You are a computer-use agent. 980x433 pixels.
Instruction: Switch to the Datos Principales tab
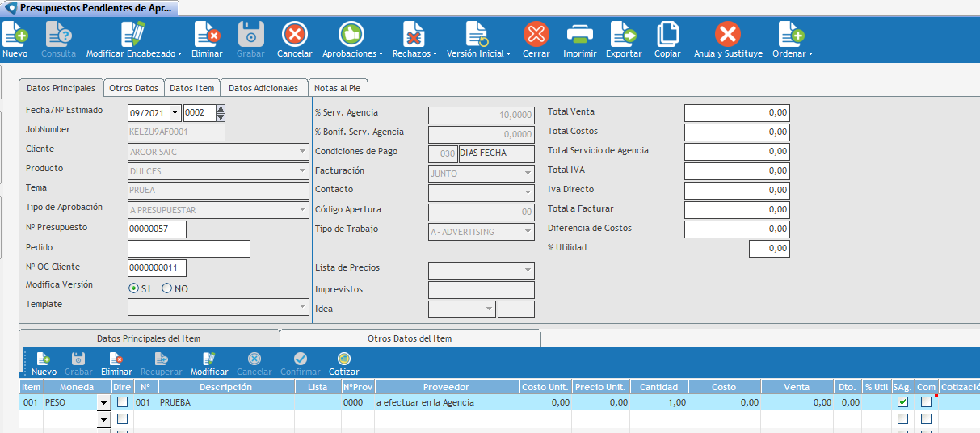(61, 88)
